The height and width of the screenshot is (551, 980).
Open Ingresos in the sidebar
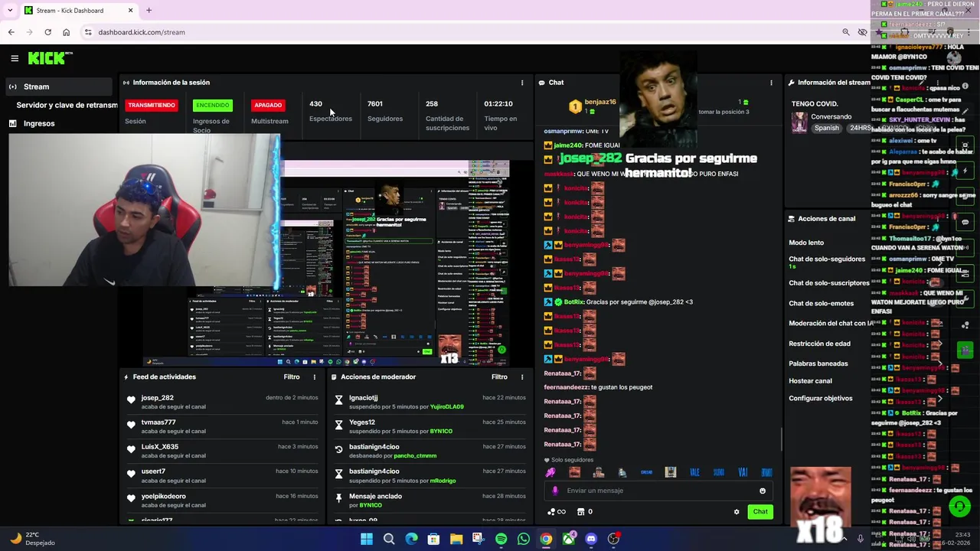point(39,123)
